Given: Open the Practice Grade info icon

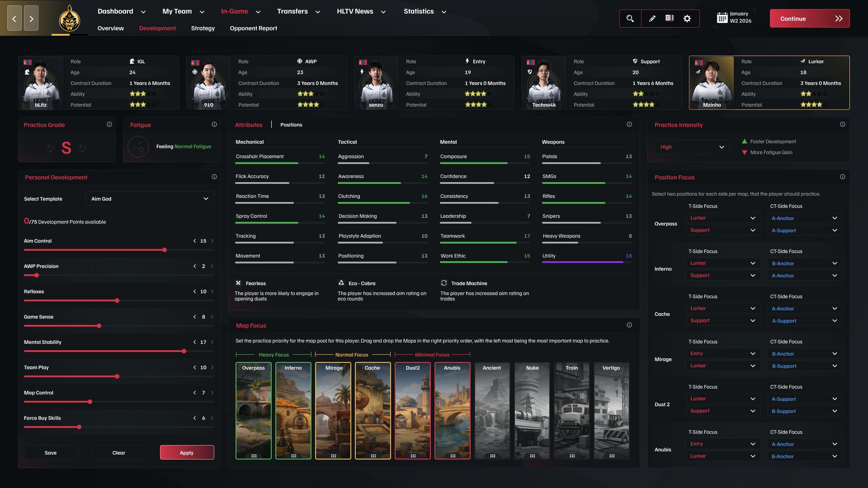Looking at the screenshot, I should point(109,124).
